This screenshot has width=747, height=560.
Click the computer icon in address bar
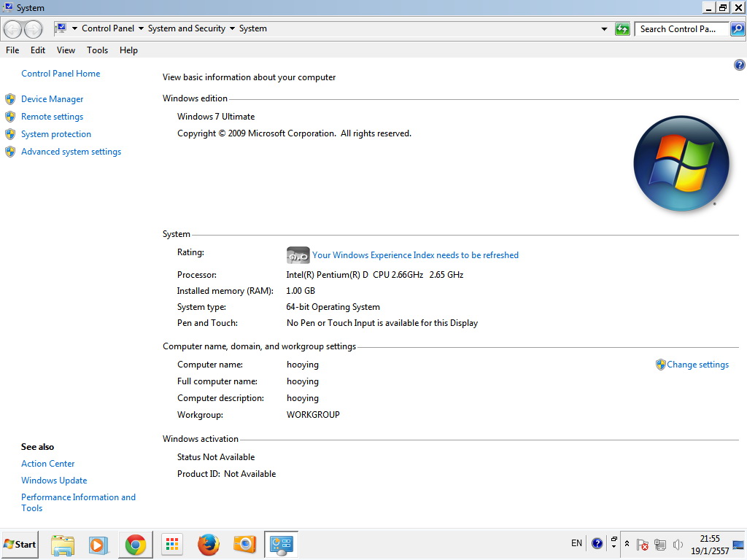pyautogui.click(x=61, y=28)
